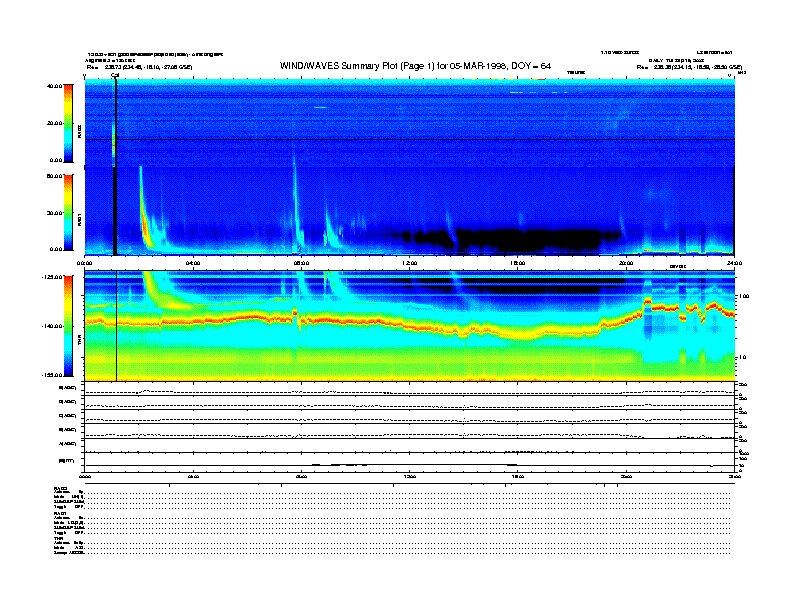Click the top RAD2 color scale bar
This screenshot has height=612, width=792.
(68, 123)
